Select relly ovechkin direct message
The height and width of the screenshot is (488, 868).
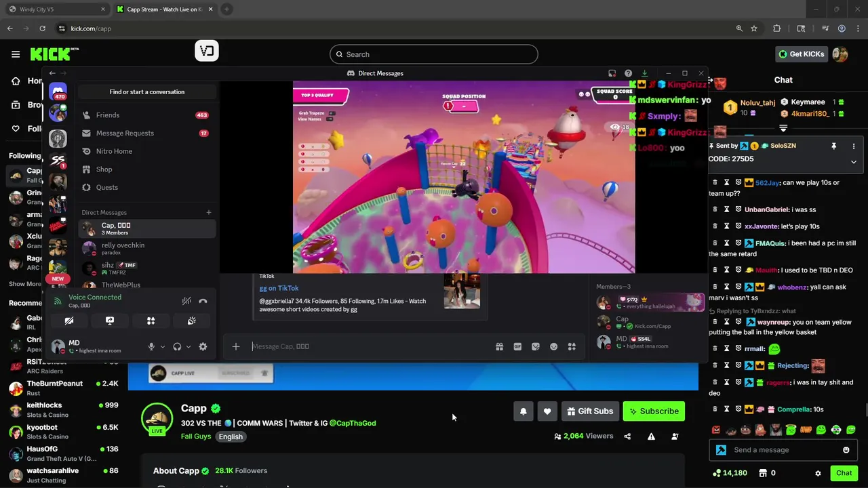pos(147,248)
